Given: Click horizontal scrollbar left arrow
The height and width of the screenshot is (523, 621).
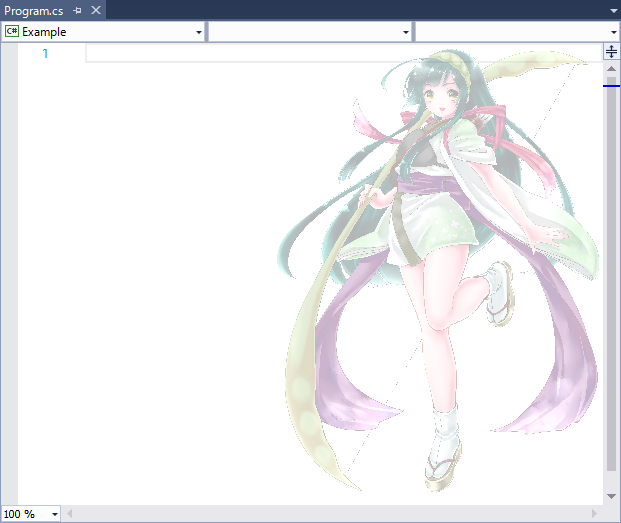Looking at the screenshot, I should 69,514.
